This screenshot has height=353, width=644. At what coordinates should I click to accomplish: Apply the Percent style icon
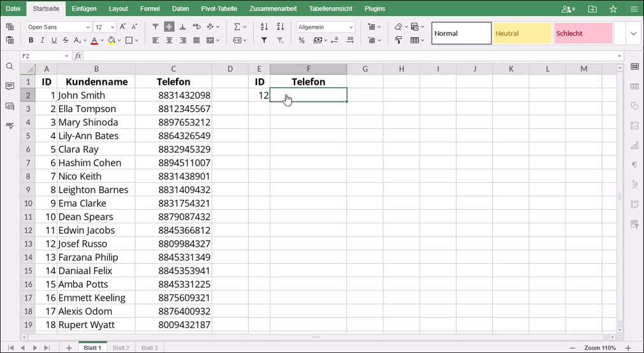click(x=302, y=40)
